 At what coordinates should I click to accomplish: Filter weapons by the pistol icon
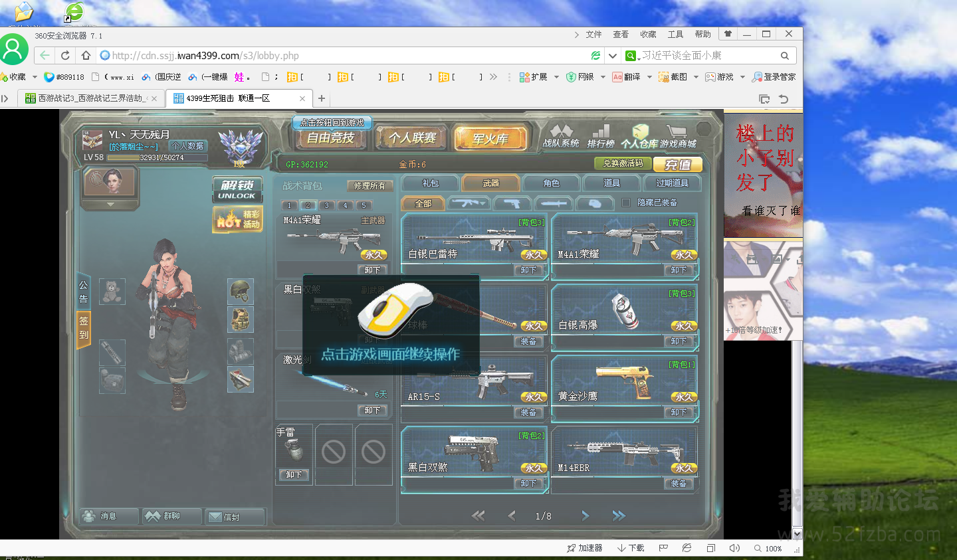click(x=512, y=203)
